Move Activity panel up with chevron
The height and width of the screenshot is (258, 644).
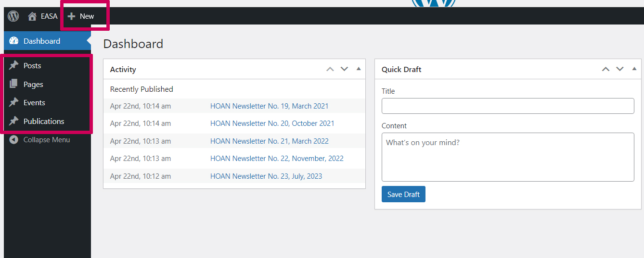coord(330,69)
